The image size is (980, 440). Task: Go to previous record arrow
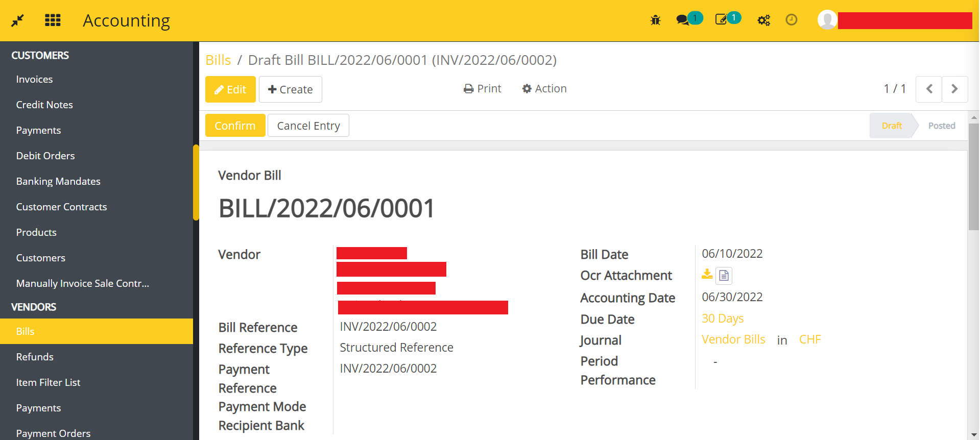click(929, 89)
